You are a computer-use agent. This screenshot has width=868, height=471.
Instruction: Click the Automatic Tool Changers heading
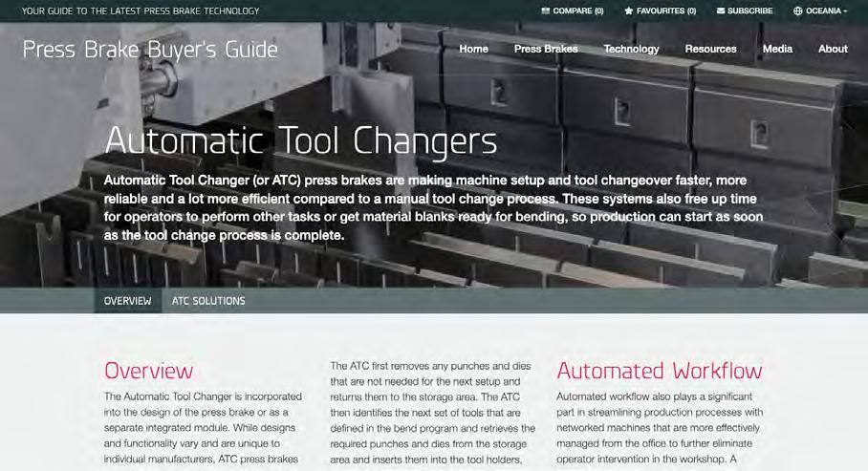[x=300, y=140]
